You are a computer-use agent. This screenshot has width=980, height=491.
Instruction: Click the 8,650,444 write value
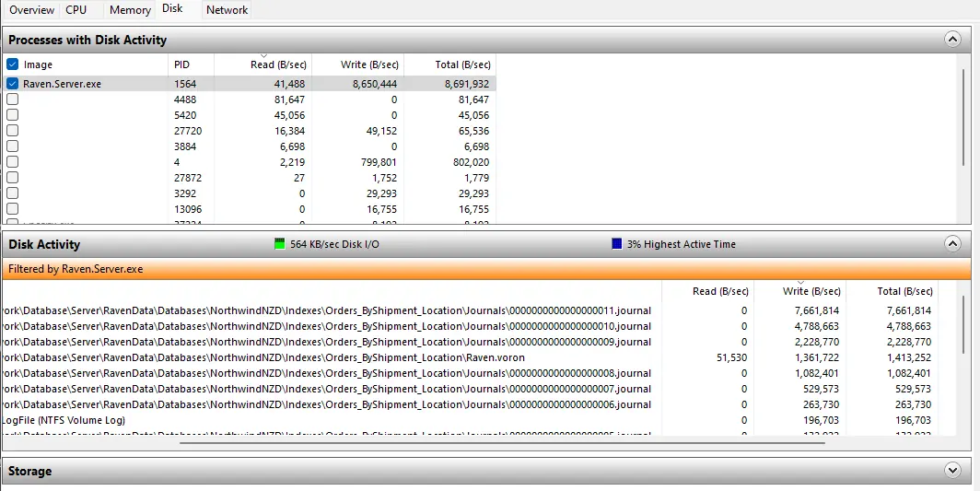(x=375, y=84)
